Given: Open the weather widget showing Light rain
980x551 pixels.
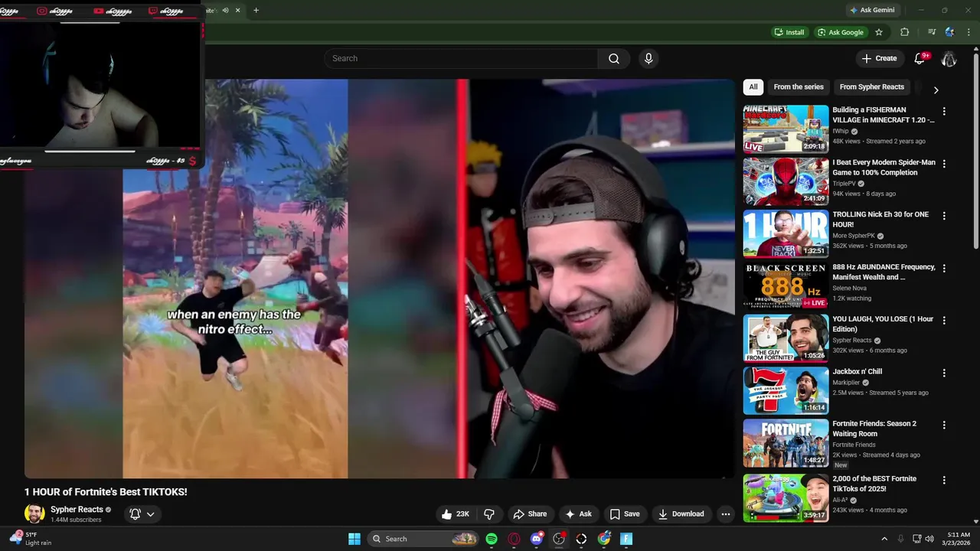Looking at the screenshot, I should click(x=29, y=539).
